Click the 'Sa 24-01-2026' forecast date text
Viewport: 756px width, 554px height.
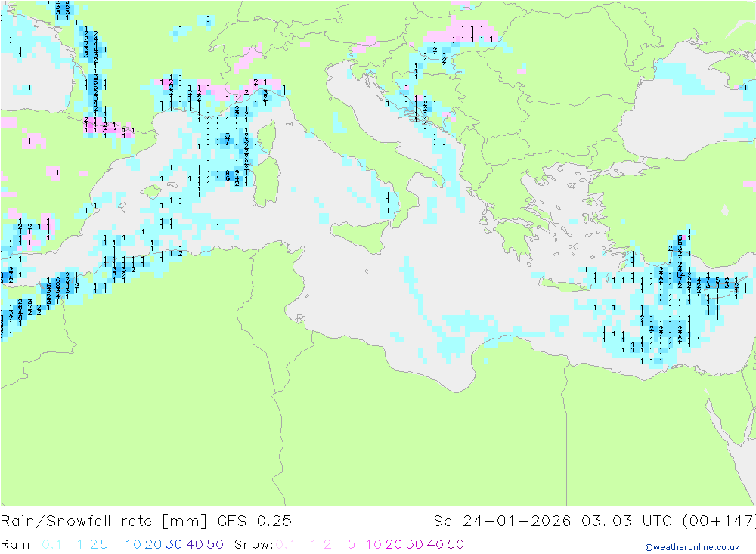(502, 522)
